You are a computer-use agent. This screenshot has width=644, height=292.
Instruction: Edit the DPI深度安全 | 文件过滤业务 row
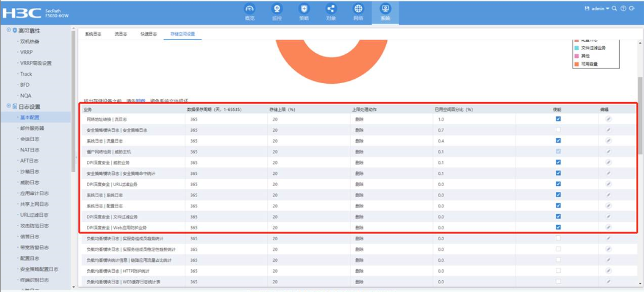pos(608,217)
